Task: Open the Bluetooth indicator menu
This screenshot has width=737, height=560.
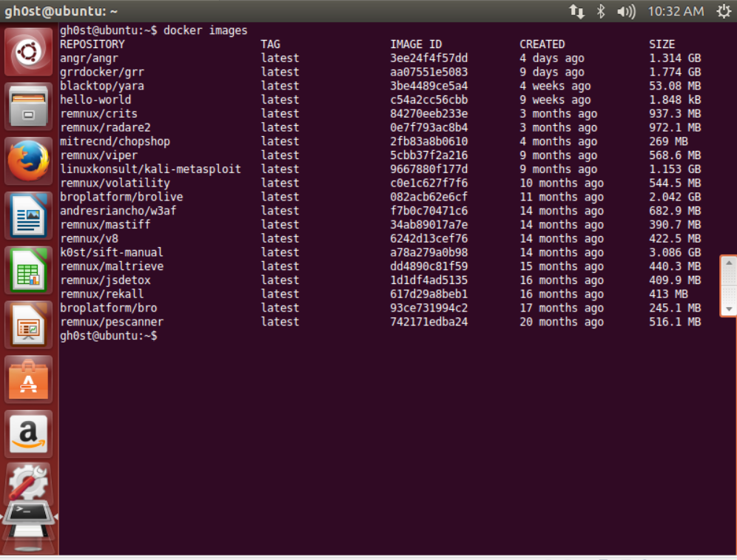Action: coord(601,11)
